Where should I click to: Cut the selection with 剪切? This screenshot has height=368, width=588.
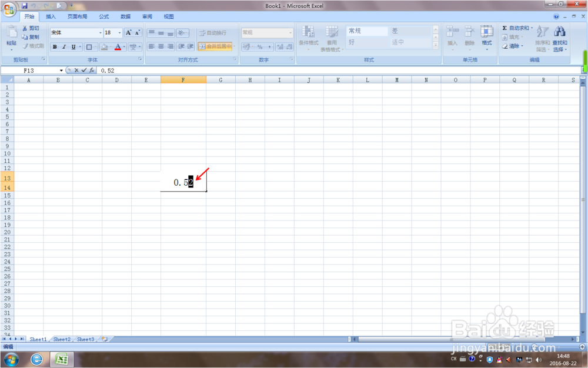point(31,28)
